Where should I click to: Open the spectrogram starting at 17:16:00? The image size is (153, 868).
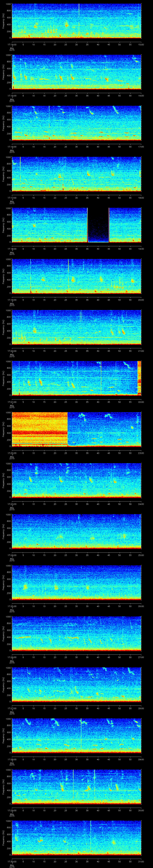tap(77, 123)
